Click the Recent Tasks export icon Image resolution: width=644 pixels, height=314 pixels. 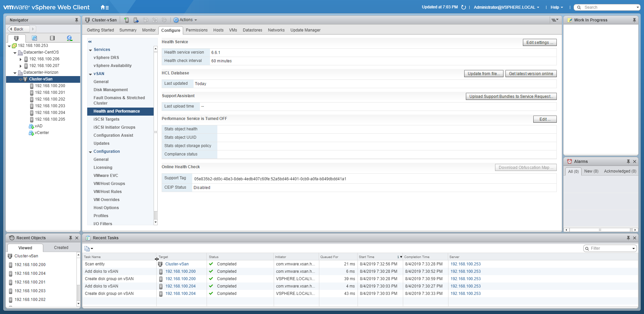pyautogui.click(x=88, y=248)
